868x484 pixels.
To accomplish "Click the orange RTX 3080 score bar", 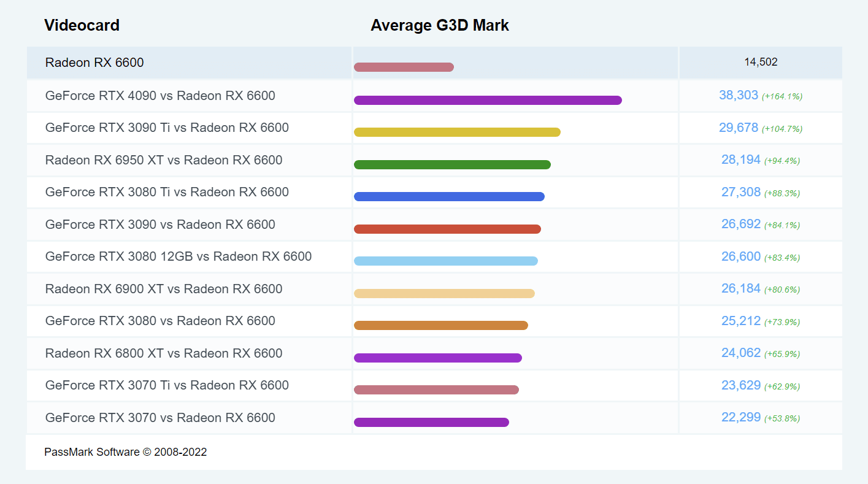I will pyautogui.click(x=441, y=325).
